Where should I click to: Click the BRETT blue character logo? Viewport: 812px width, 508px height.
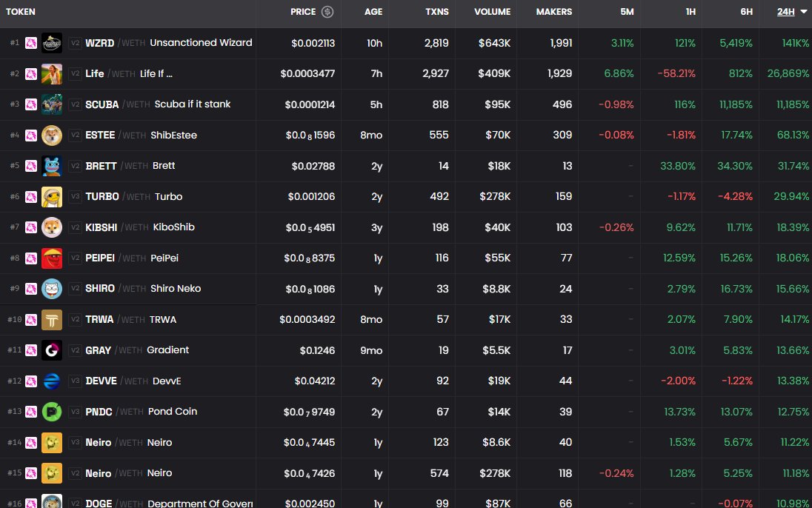52,166
